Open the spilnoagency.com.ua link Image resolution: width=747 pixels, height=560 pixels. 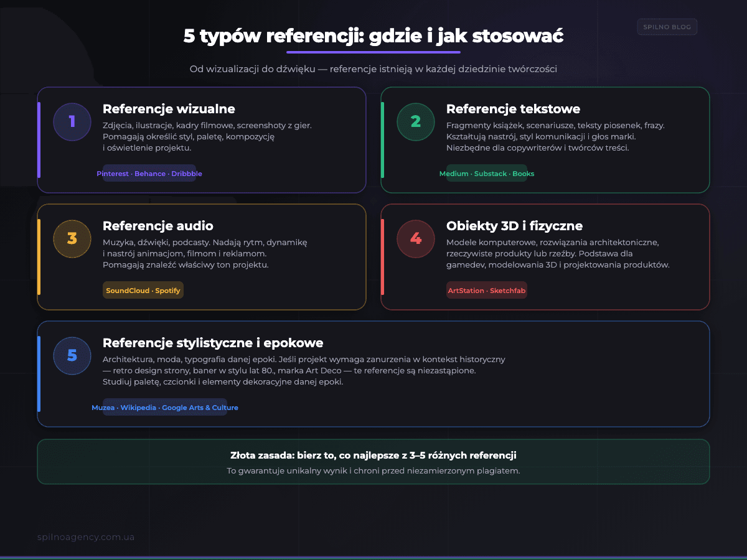[86, 537]
